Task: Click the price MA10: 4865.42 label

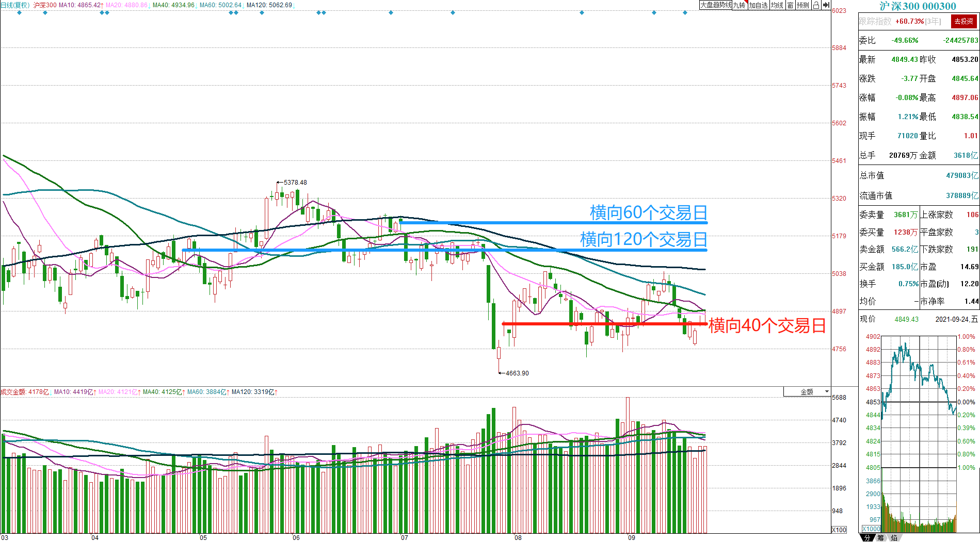Action: point(81,5)
